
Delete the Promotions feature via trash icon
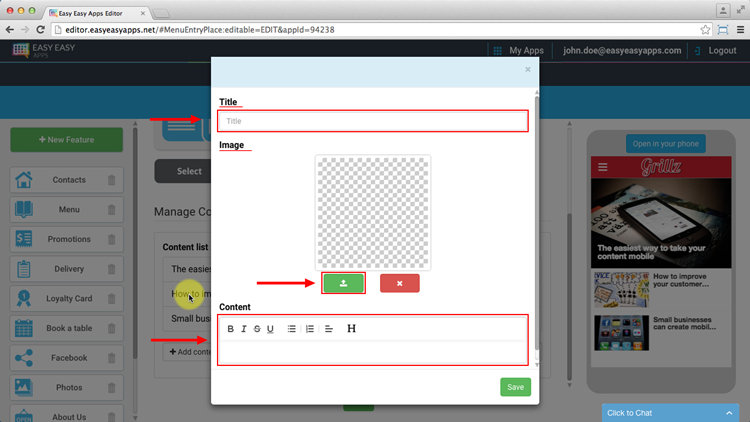click(x=111, y=239)
